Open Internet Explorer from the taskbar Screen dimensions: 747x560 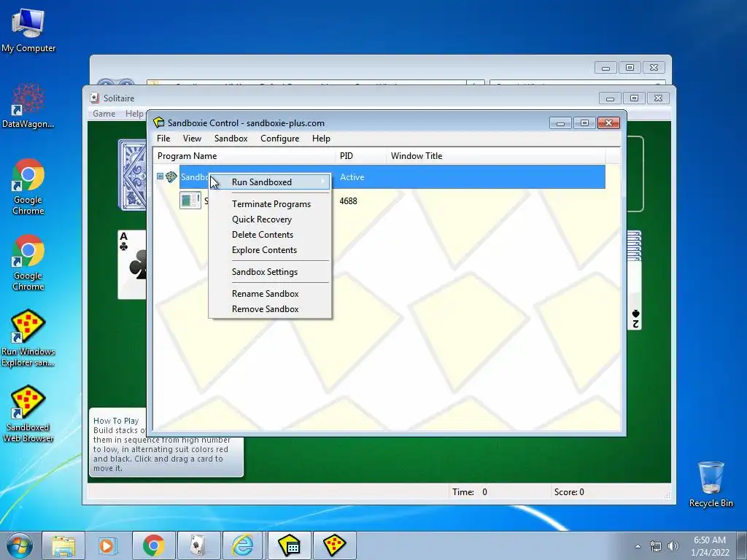click(243, 545)
